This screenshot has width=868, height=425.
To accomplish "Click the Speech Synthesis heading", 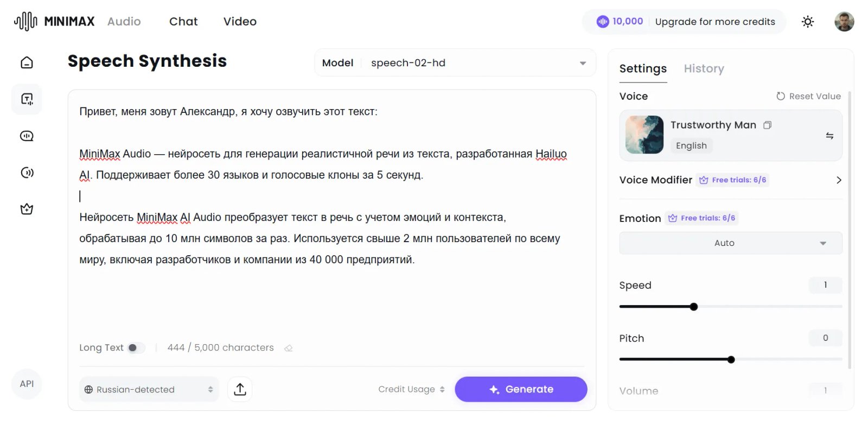I will click(x=147, y=61).
